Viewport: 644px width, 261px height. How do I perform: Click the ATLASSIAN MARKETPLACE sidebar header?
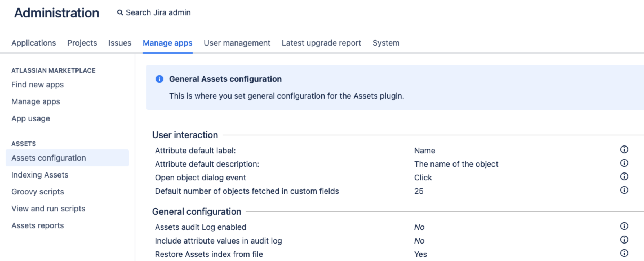53,70
